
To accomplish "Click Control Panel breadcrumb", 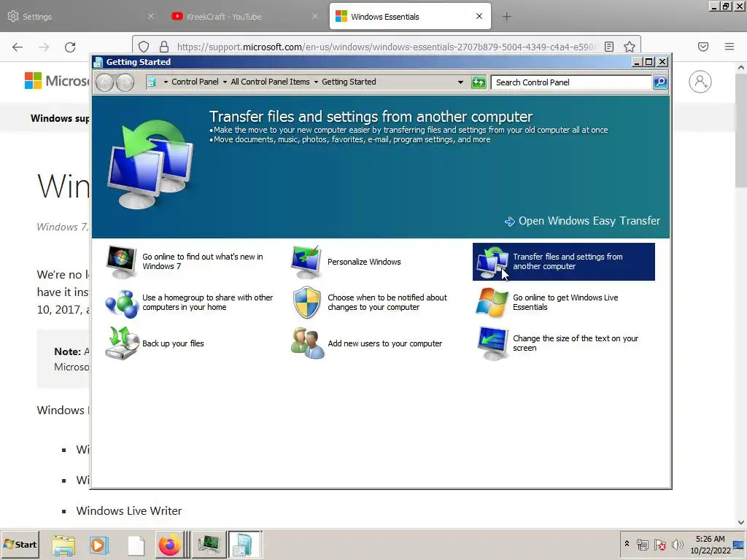I will [x=195, y=82].
